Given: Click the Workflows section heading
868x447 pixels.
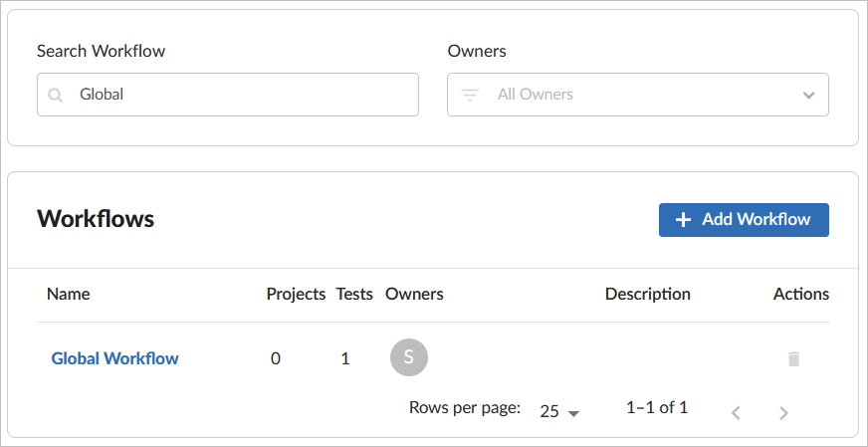Looking at the screenshot, I should click(x=96, y=219).
